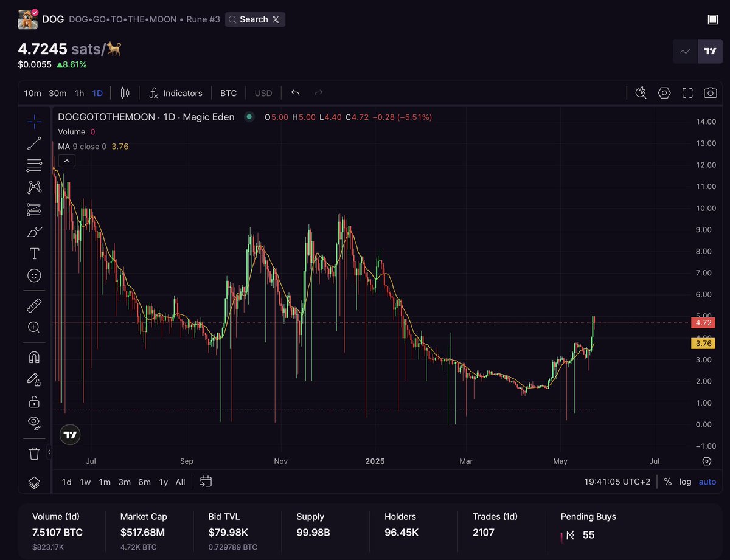Toggle stay in drawing mode pencil
This screenshot has width=730, height=560.
[35, 379]
